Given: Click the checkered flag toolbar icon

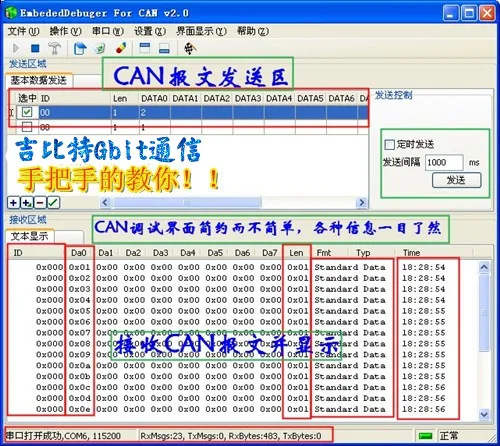Looking at the screenshot, I should [190, 49].
